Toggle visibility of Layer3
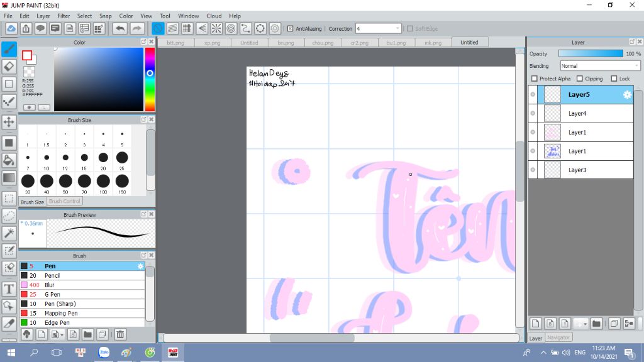The height and width of the screenshot is (362, 644). tap(533, 170)
